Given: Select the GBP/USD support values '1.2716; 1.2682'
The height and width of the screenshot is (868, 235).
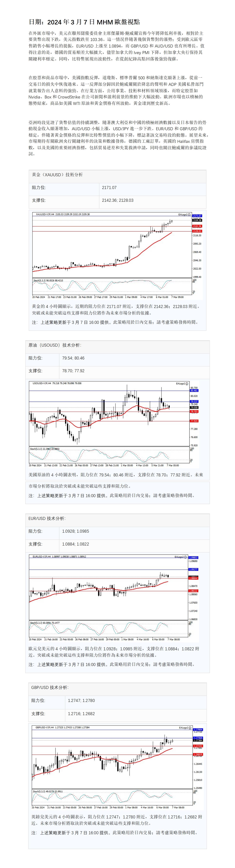Looking at the screenshot, I should tap(81, 714).
